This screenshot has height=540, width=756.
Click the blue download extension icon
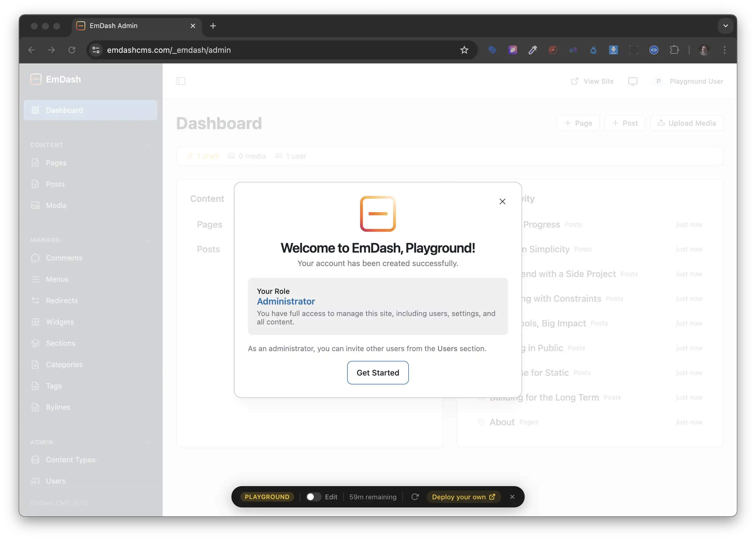coord(613,50)
